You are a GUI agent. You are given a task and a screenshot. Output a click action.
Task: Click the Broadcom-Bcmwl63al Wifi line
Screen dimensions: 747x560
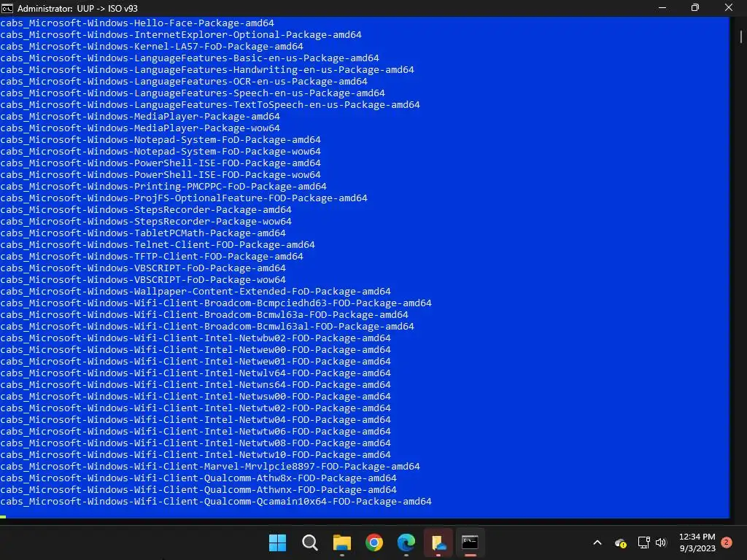click(x=207, y=326)
